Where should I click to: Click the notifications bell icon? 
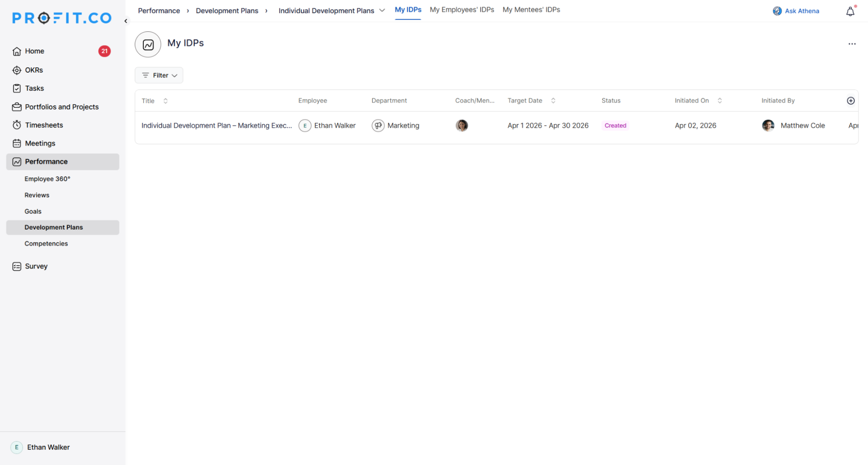tap(850, 11)
